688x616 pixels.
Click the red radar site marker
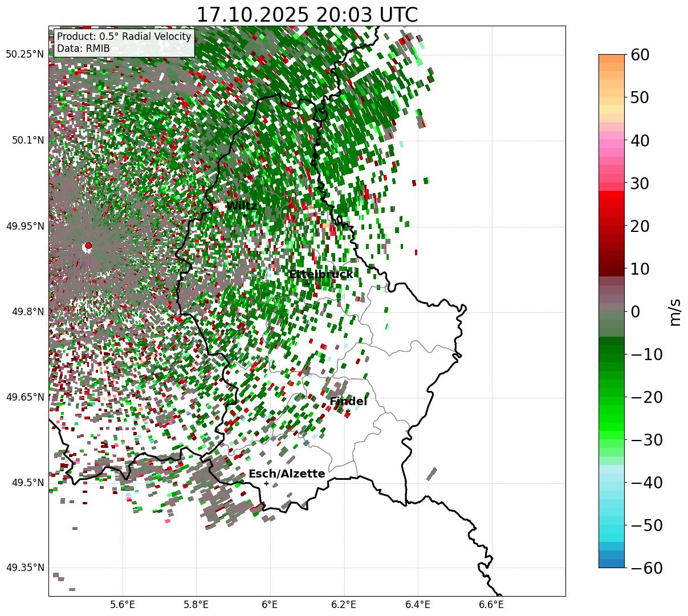pos(88,246)
